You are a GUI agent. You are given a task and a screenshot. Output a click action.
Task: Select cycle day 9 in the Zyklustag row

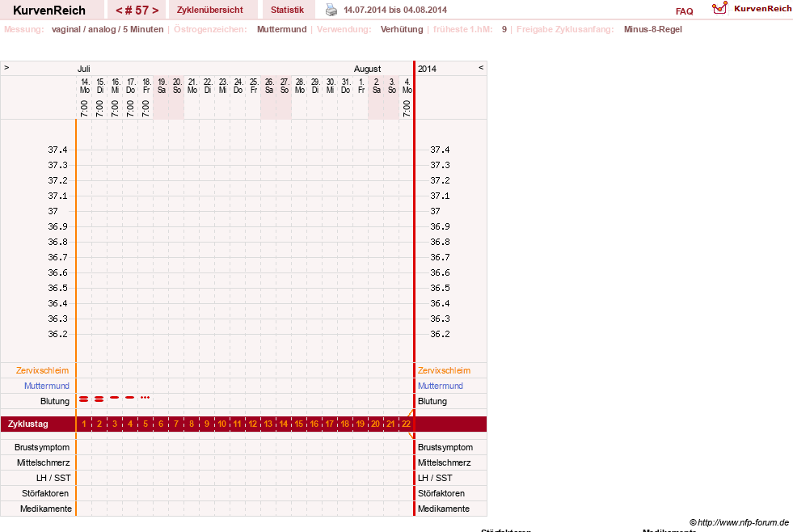(207, 424)
